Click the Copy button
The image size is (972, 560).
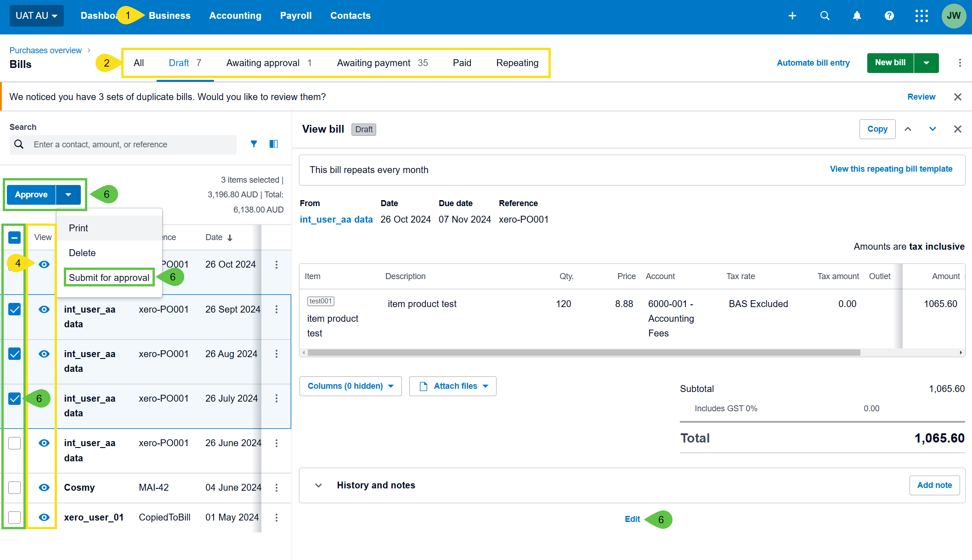click(877, 129)
